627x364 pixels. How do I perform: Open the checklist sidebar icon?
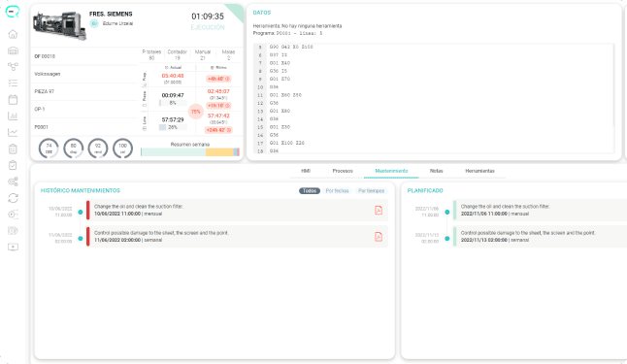tap(13, 83)
